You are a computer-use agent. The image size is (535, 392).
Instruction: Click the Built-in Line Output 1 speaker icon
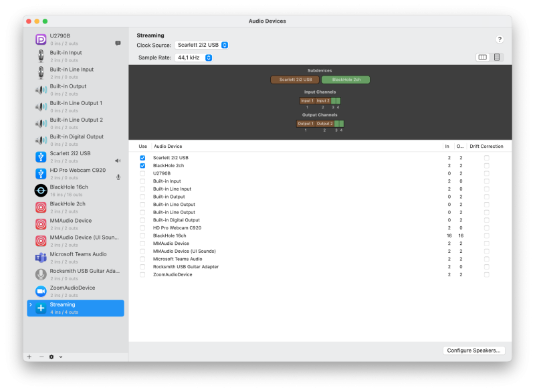click(x=41, y=106)
